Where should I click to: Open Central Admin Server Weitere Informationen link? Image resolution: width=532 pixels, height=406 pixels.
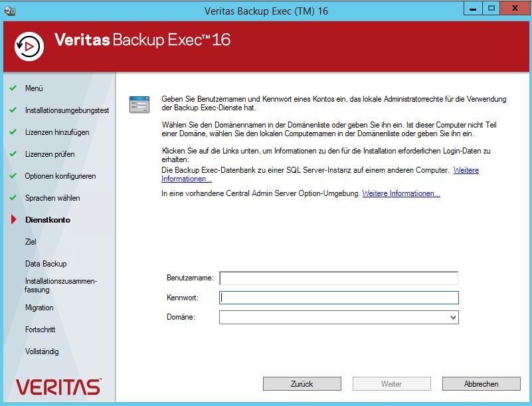point(401,193)
